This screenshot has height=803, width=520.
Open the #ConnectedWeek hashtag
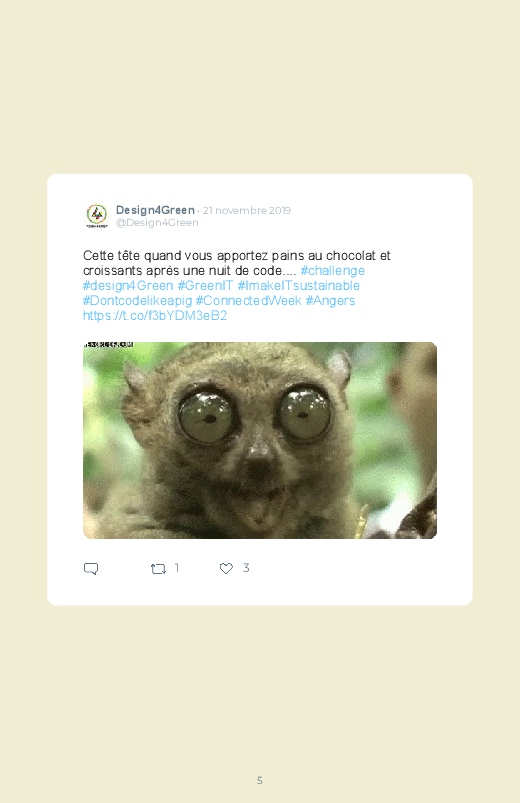(x=248, y=300)
